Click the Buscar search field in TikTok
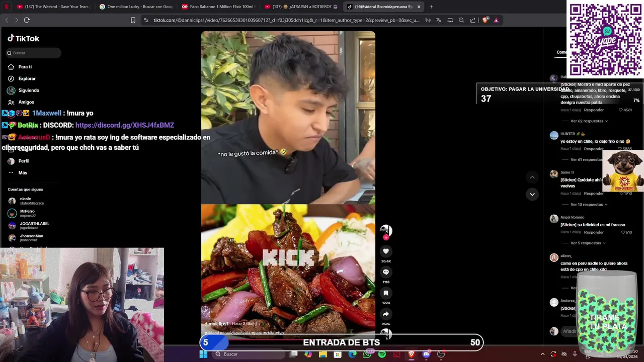The width and height of the screenshot is (644, 362). [x=34, y=53]
